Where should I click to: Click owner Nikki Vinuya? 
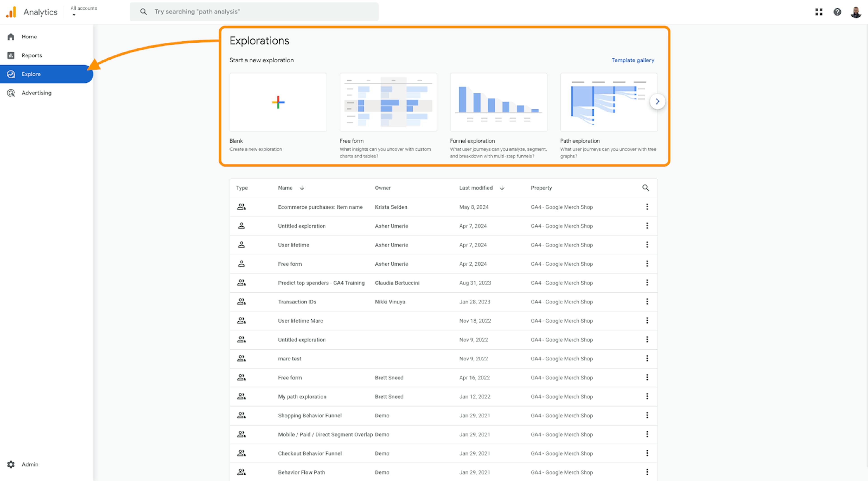coord(390,302)
